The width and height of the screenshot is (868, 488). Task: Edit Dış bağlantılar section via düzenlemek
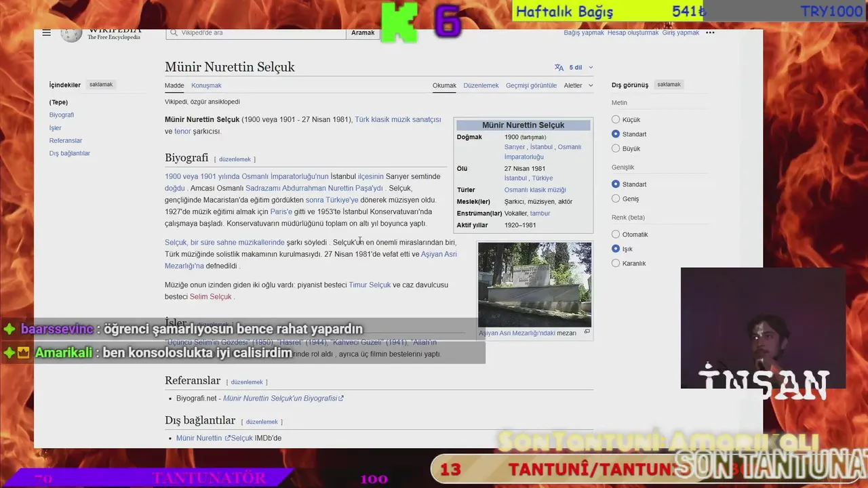point(262,422)
